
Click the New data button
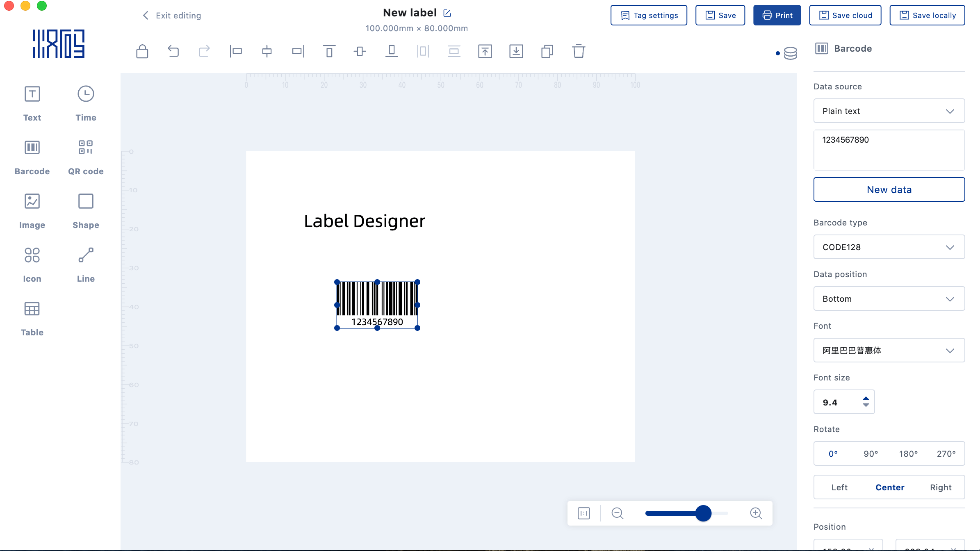889,189
